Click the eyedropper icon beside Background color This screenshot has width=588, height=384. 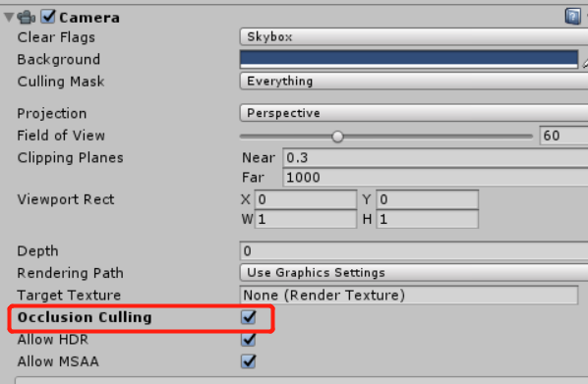(585, 63)
